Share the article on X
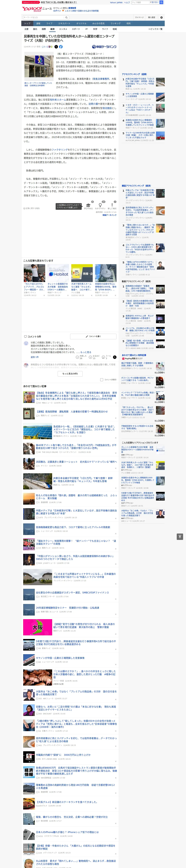The width and height of the screenshot is (186, 868). click(56, 47)
